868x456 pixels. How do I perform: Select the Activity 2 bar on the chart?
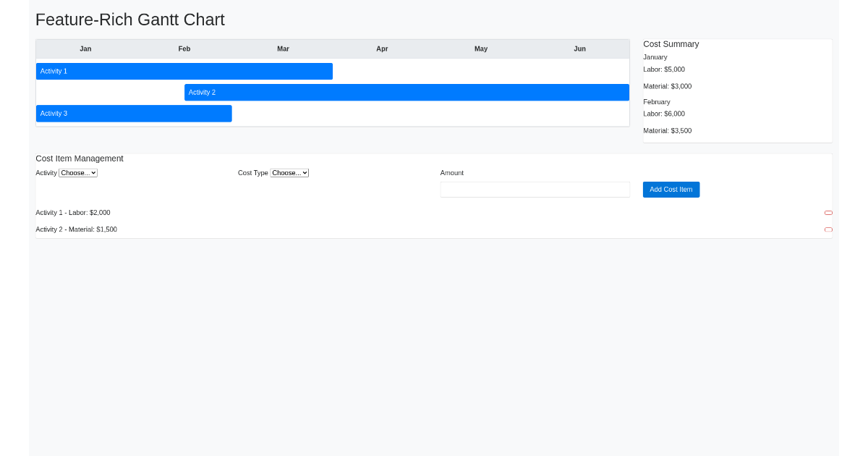click(405, 92)
